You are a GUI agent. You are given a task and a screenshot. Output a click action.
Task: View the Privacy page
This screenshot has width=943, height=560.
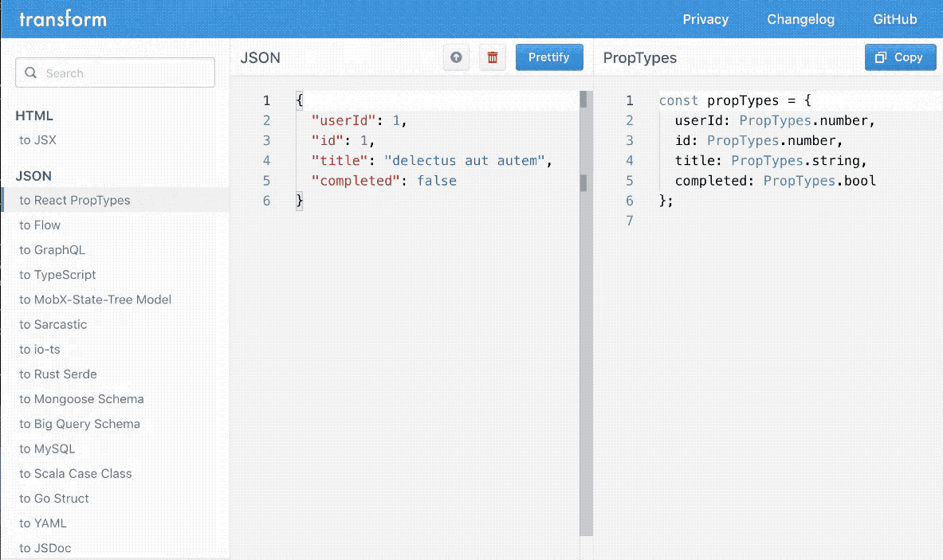[x=705, y=19]
